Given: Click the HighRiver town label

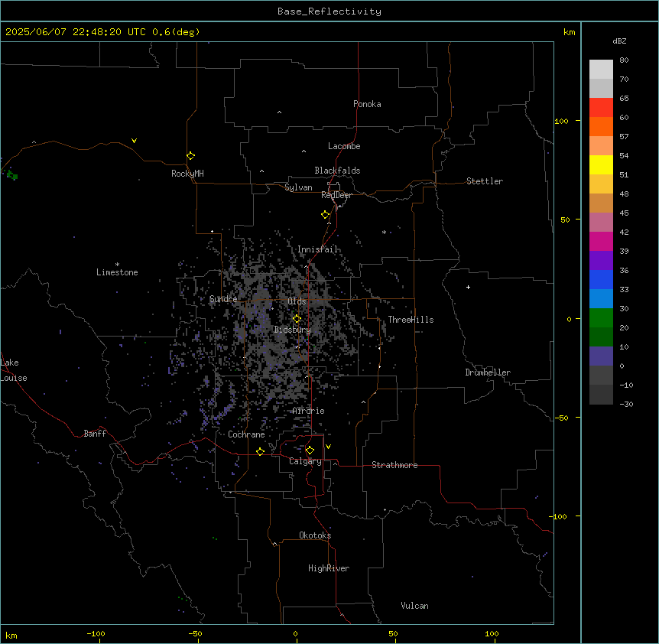Looking at the screenshot, I should 329,568.
